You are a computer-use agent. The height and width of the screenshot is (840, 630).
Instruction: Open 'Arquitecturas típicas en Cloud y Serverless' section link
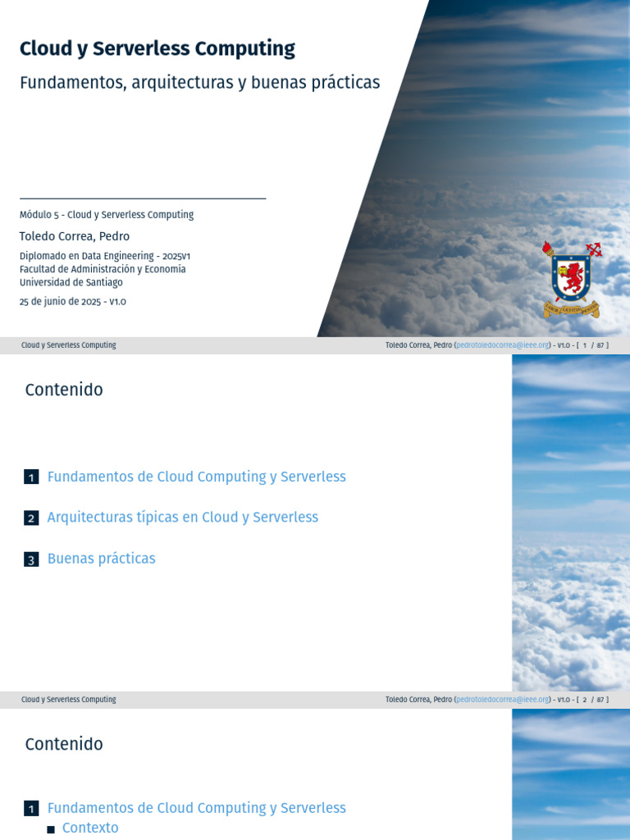coord(183,517)
